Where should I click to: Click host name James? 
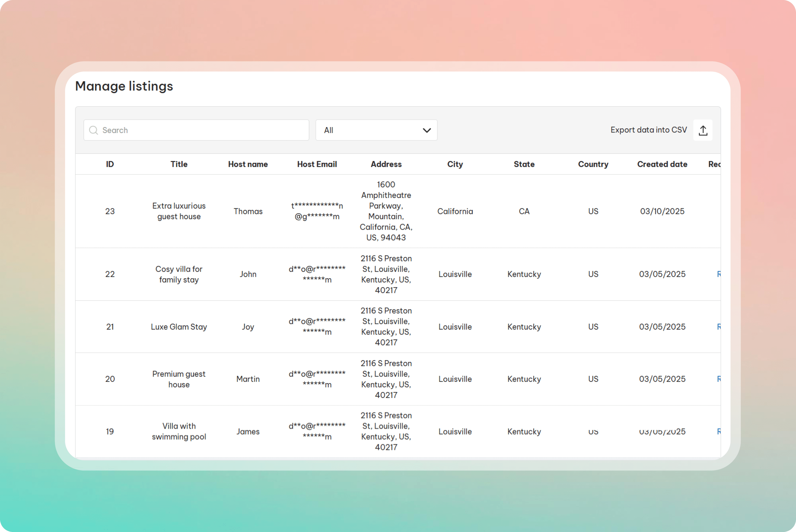pyautogui.click(x=248, y=432)
